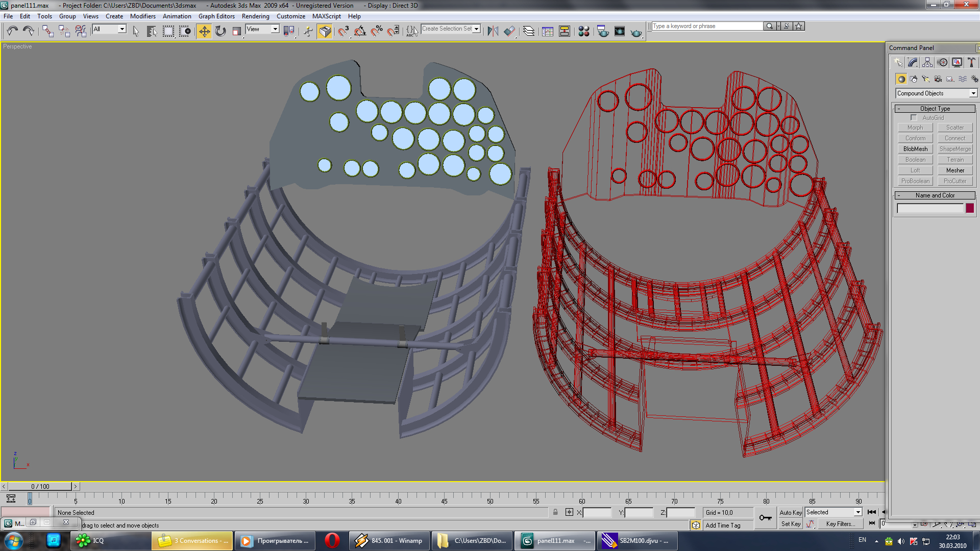Click the Mesher button
The image size is (980, 551).
point(954,170)
